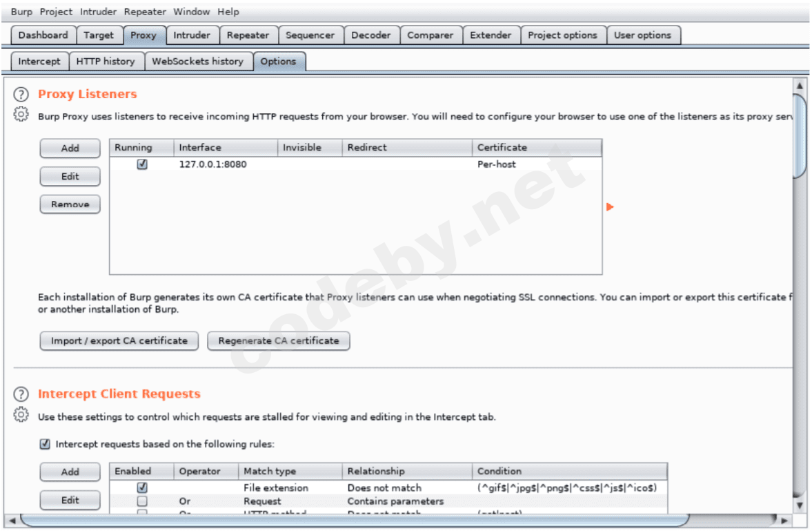This screenshot has width=812, height=531.
Task: Click Add button for intercept rules
Action: coord(70,472)
